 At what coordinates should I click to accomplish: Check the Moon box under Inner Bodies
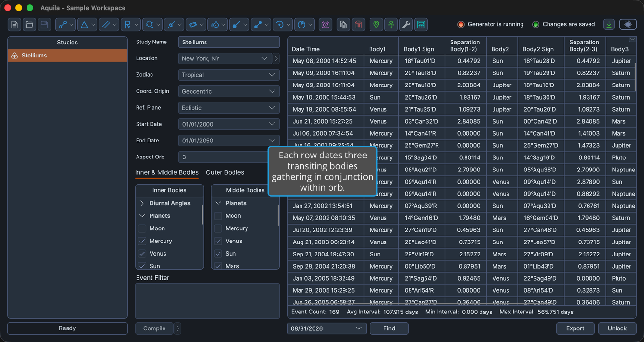click(x=142, y=228)
